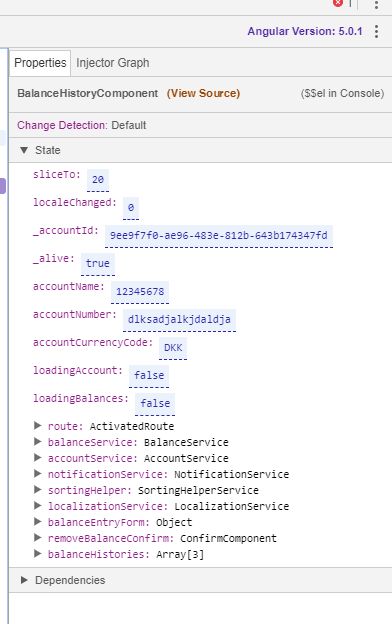Click the accountCurrencyCode property label

[93, 343]
